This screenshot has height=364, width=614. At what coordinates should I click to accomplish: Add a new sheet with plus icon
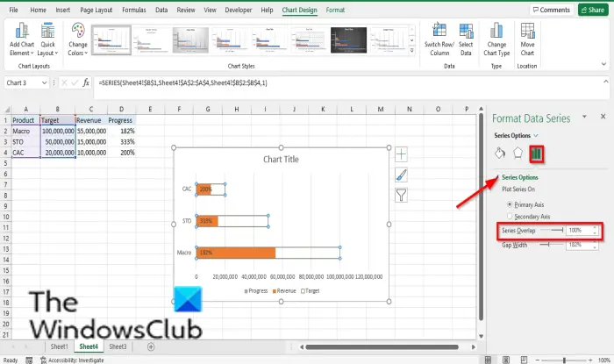151,346
